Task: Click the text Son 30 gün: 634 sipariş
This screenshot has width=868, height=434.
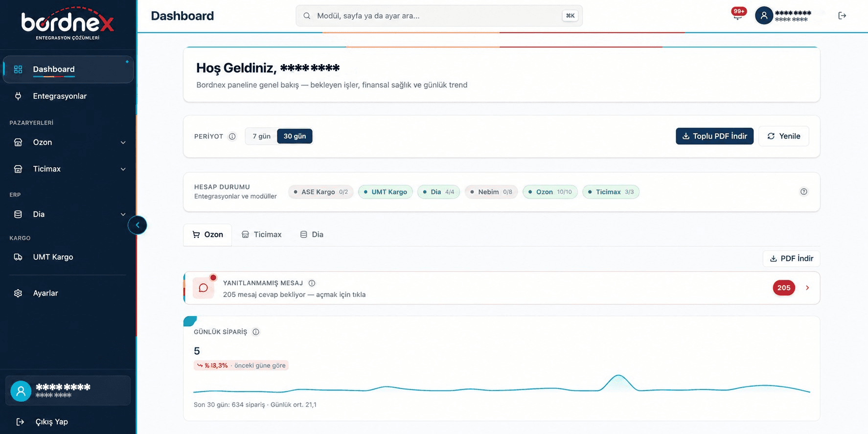Action: pos(229,405)
